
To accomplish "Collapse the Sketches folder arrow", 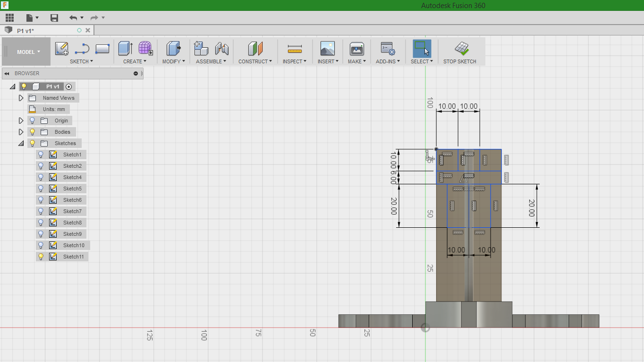I will point(21,143).
